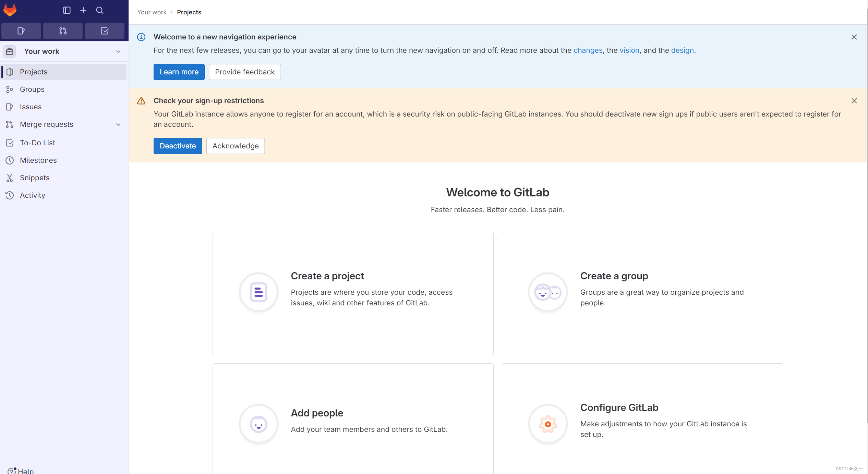Image resolution: width=868 pixels, height=474 pixels.
Task: Close the sign-up restrictions warning
Action: [854, 101]
